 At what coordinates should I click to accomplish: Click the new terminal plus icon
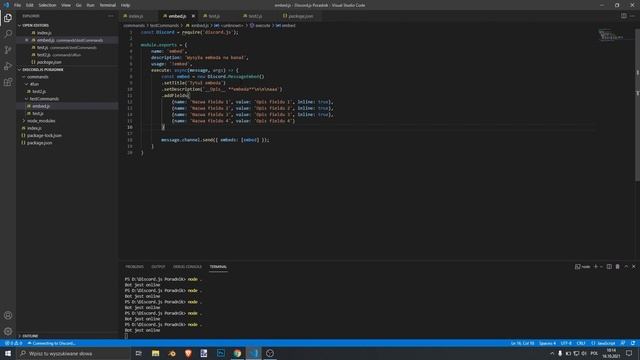[x=596, y=267]
